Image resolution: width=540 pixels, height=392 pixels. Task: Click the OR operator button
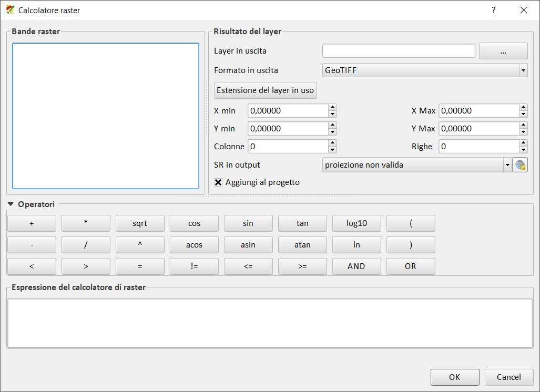tap(411, 266)
